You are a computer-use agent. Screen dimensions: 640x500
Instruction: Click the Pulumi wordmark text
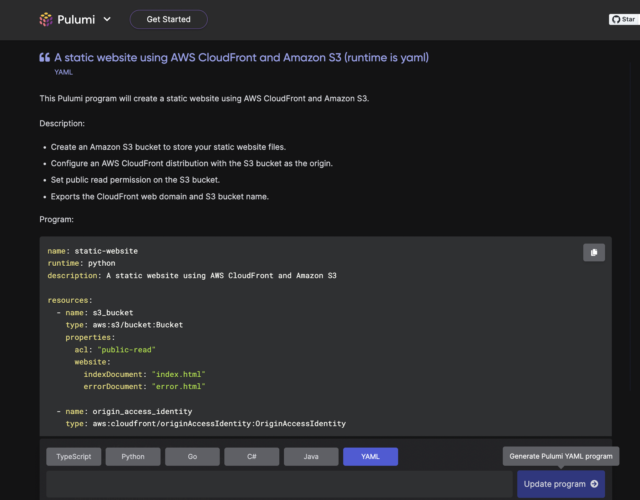(x=76, y=19)
